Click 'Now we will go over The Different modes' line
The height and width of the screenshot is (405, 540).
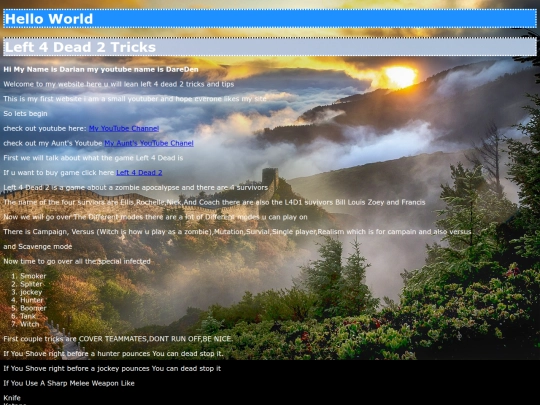click(155, 217)
